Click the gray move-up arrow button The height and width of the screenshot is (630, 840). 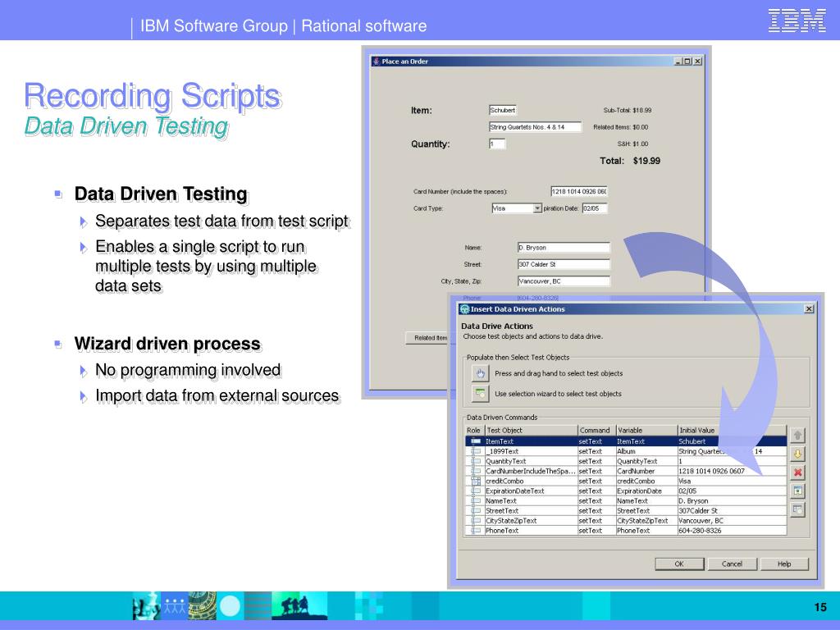(x=797, y=436)
